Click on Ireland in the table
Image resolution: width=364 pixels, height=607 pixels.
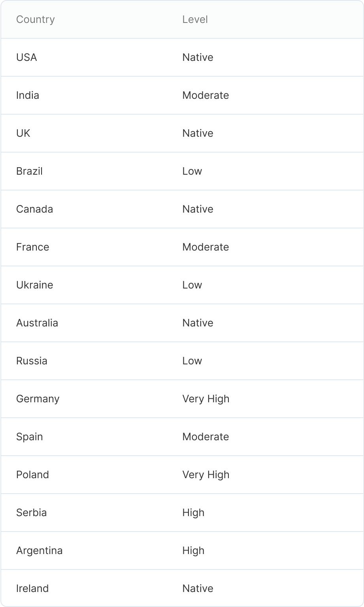coord(32,588)
